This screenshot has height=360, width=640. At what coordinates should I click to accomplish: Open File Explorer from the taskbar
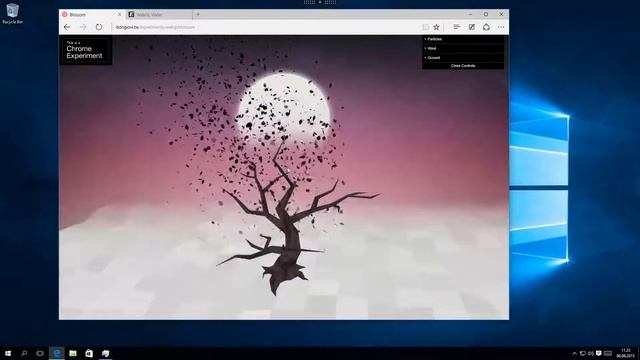pyautogui.click(x=73, y=353)
